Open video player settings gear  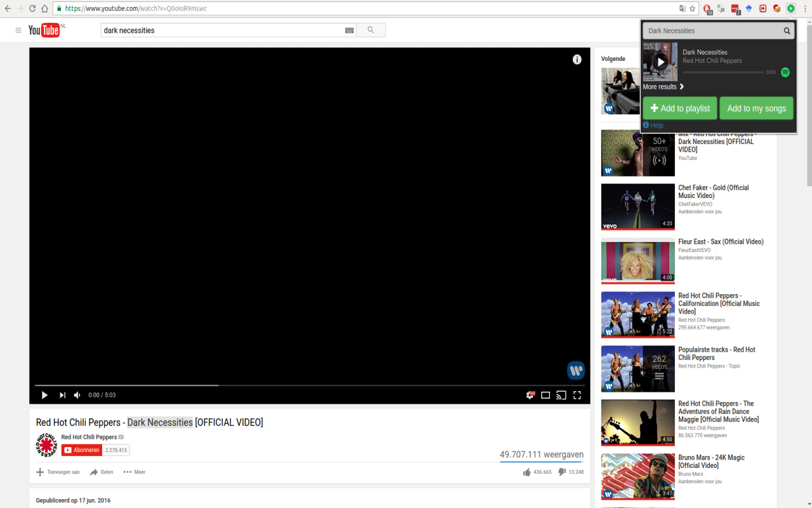[530, 395]
